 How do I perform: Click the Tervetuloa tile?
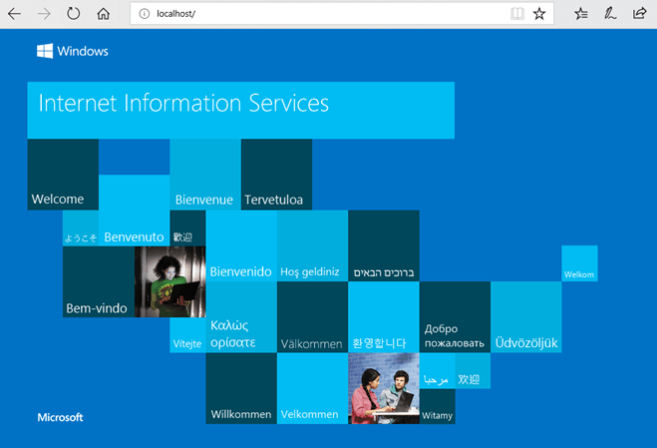point(277,174)
